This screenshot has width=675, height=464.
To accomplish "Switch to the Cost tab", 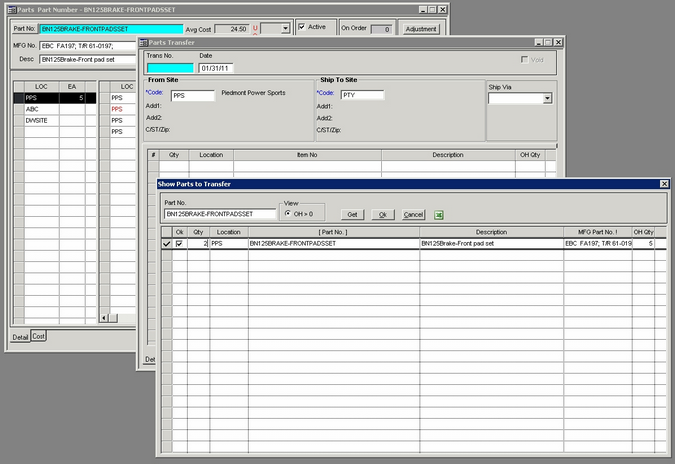I will (39, 337).
